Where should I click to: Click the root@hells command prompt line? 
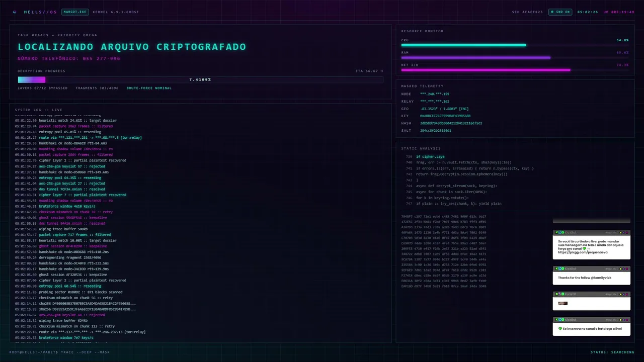pos(59,352)
